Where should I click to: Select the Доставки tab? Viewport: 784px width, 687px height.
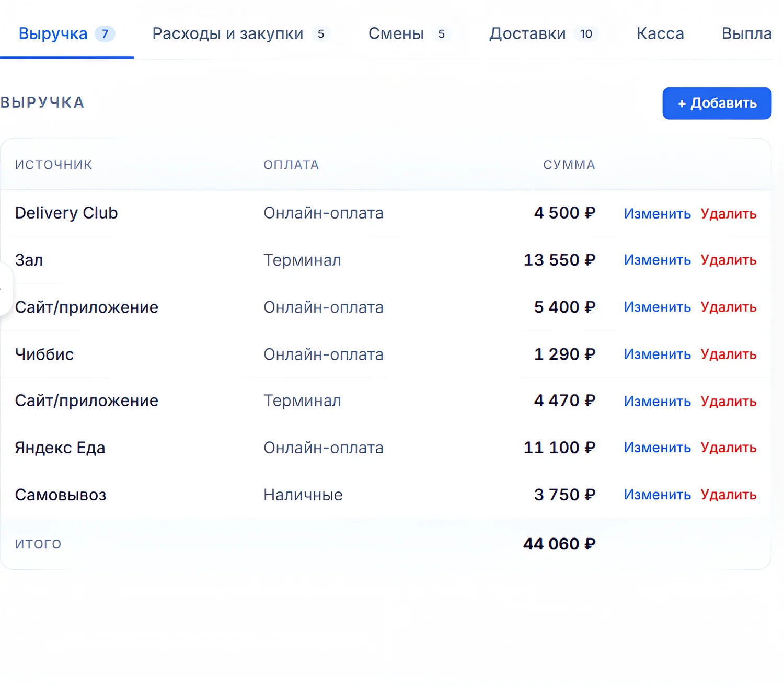[x=544, y=33]
